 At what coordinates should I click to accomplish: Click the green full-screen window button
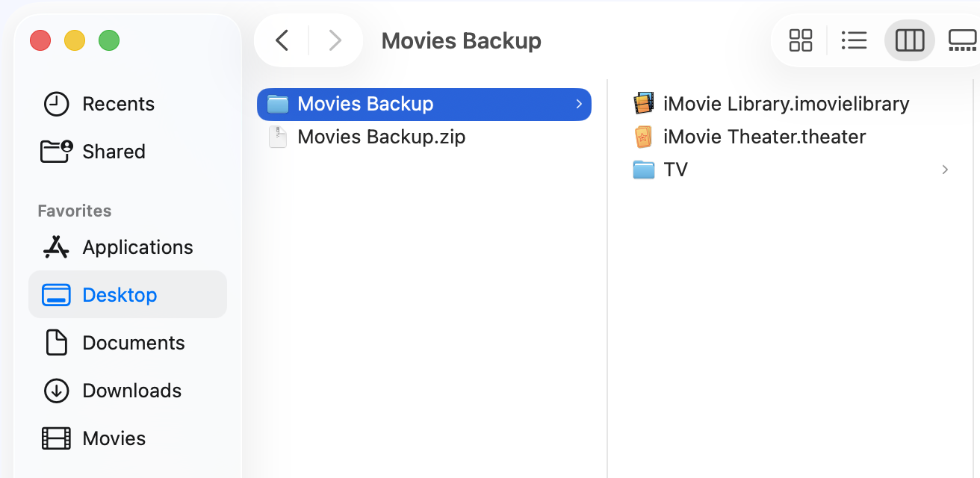coord(109,40)
